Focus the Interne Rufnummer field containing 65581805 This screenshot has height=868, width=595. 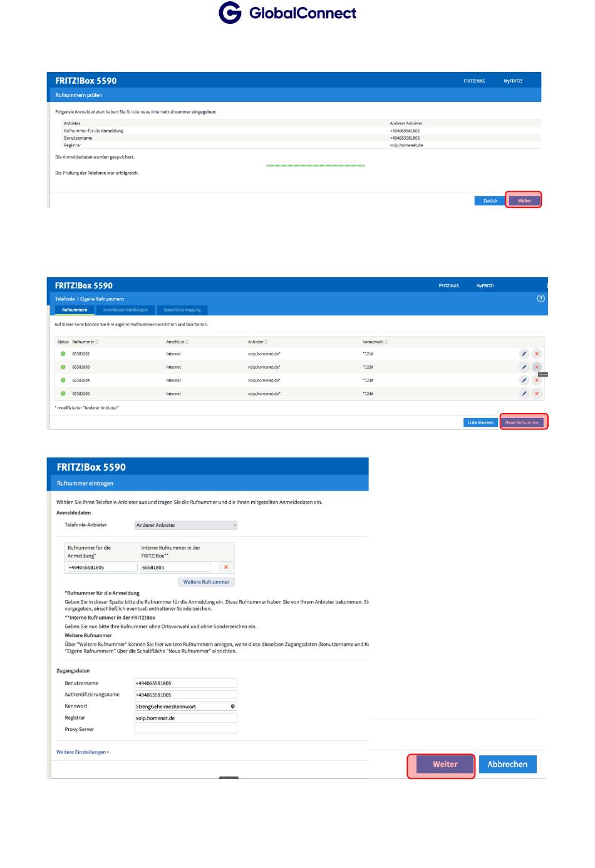pyautogui.click(x=175, y=568)
